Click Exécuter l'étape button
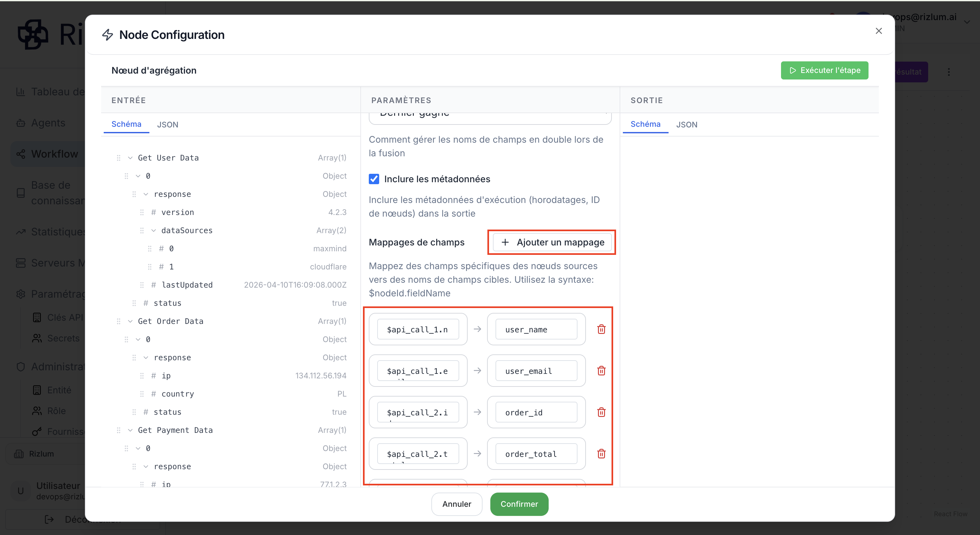The width and height of the screenshot is (980, 535). pos(824,70)
